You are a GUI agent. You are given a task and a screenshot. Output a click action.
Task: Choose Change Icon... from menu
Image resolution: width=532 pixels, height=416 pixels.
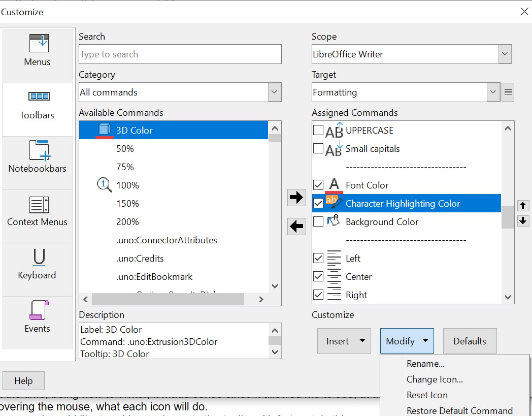click(435, 379)
